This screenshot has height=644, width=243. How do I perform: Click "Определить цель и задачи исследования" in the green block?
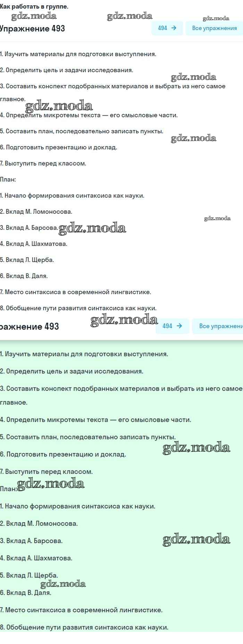(72, 371)
